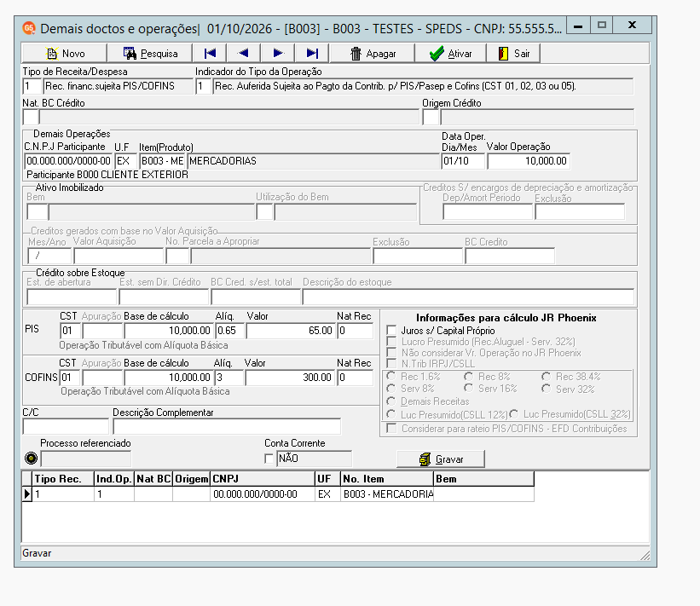Toggle Lucro Presumido (Rec.Aluguel - Serv. 32%) checkbox
The height and width of the screenshot is (606, 700).
pos(391,342)
